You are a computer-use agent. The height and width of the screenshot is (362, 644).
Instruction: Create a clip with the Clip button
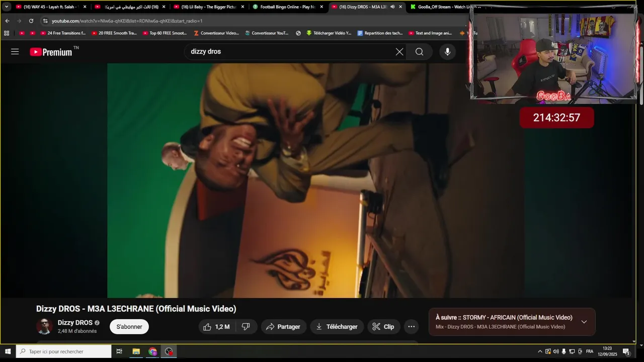click(383, 327)
